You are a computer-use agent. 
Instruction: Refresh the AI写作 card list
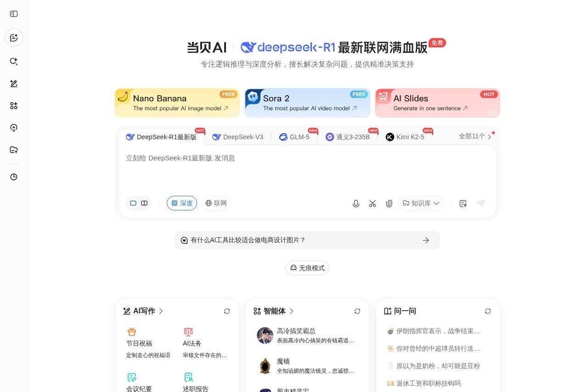click(227, 311)
